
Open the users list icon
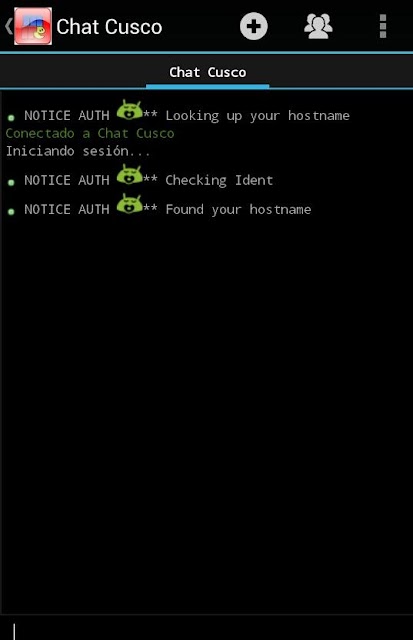pyautogui.click(x=318, y=27)
